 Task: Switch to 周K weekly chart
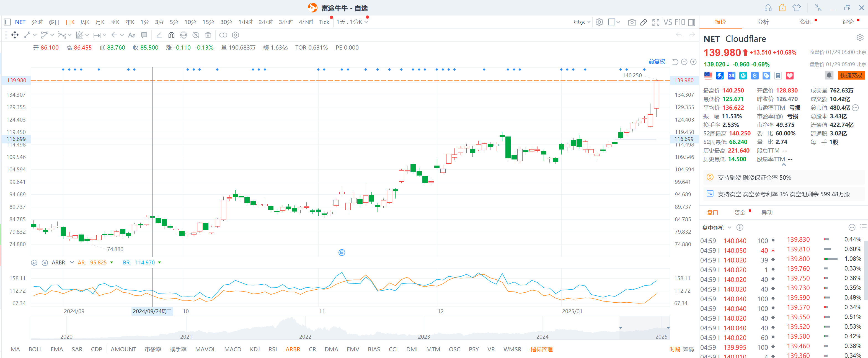tap(85, 22)
